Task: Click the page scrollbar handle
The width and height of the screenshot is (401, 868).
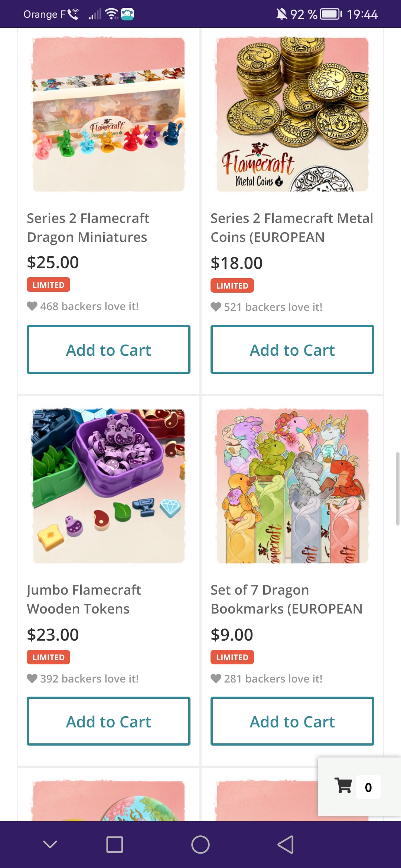Action: (398, 489)
